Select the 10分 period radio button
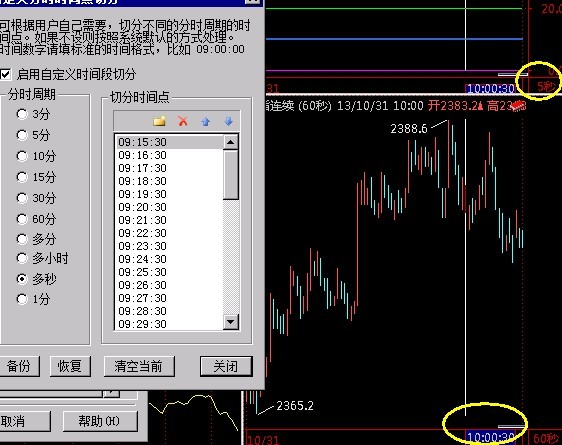Viewport: 562px width, 445px height. 22,156
